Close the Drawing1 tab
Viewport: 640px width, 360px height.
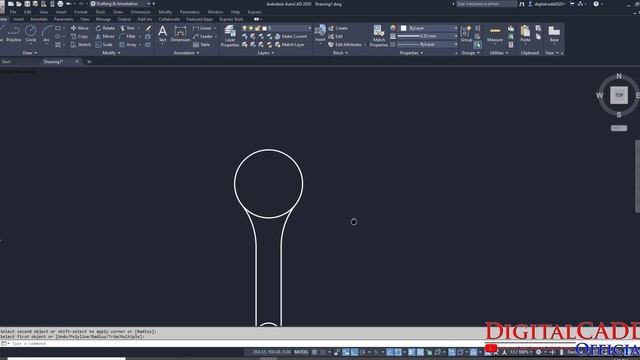(x=77, y=62)
